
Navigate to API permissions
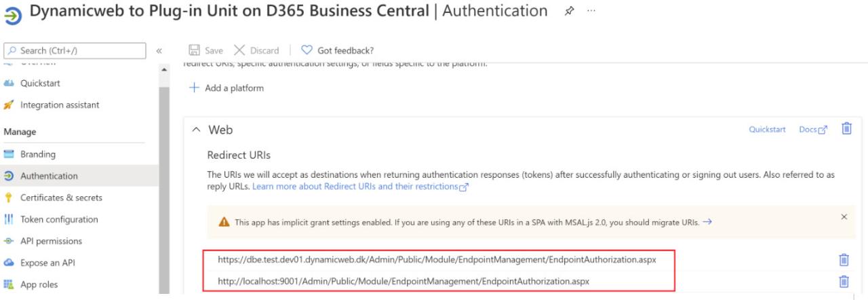point(51,241)
